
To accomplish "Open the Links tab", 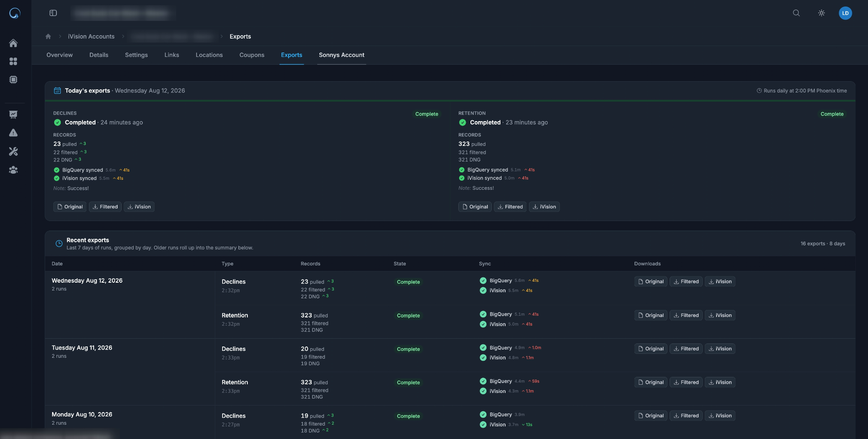I will [x=172, y=55].
